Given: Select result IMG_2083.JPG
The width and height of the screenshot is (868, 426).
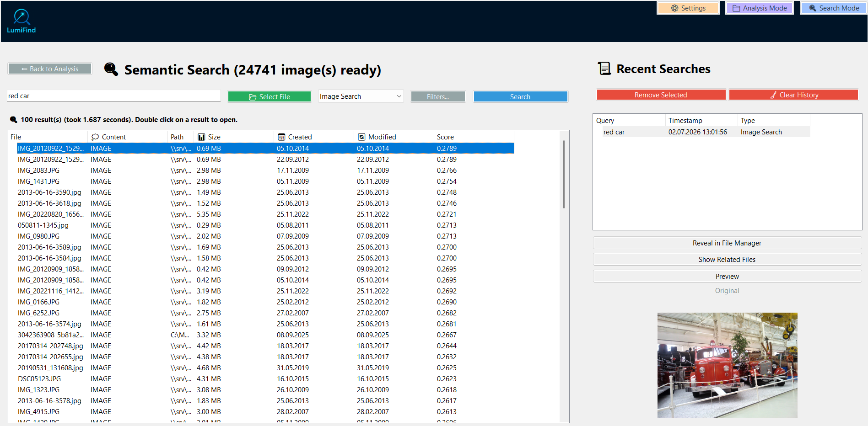Looking at the screenshot, I should (265, 170).
